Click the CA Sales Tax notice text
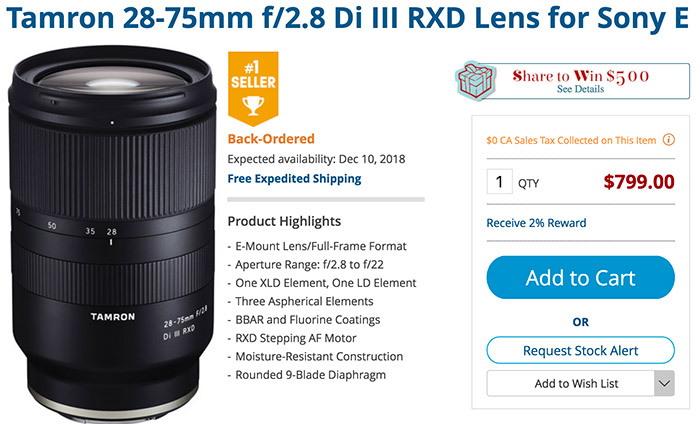The height and width of the screenshot is (424, 700). point(571,141)
